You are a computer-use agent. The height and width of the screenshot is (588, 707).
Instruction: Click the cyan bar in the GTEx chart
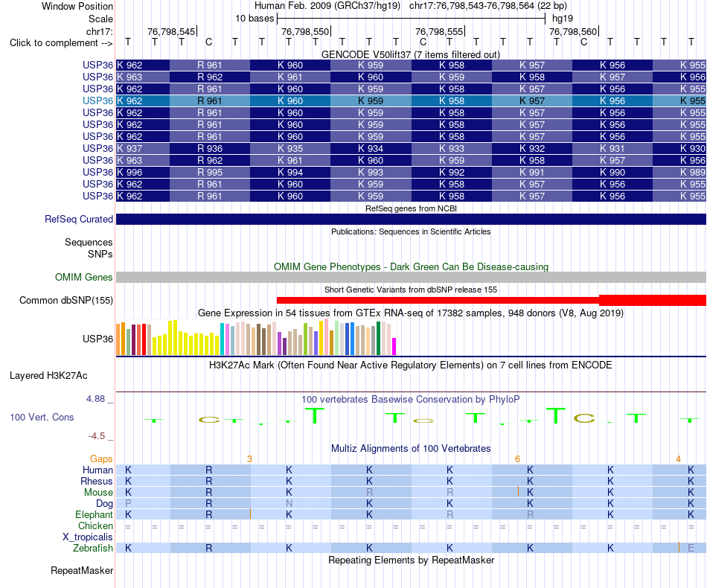click(223, 339)
